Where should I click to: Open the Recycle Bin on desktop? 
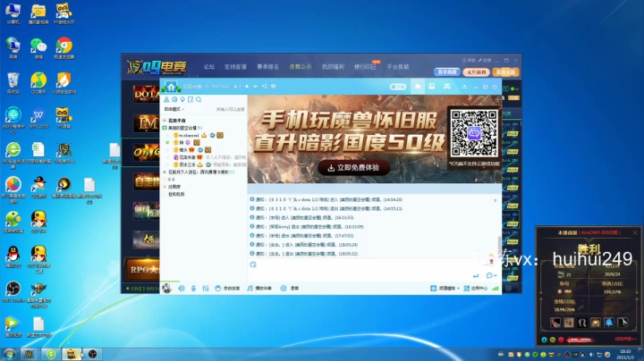[13, 83]
